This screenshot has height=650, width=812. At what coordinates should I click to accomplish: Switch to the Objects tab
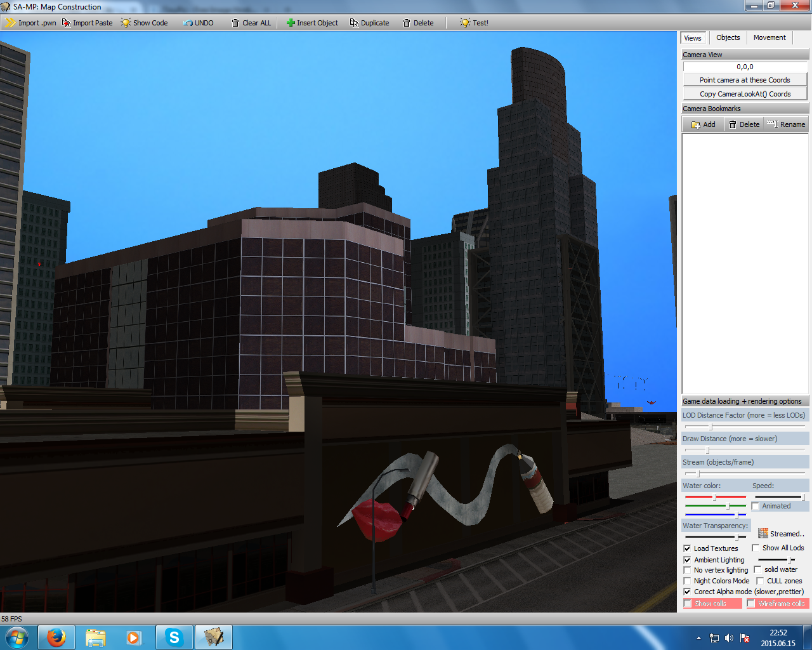point(728,37)
